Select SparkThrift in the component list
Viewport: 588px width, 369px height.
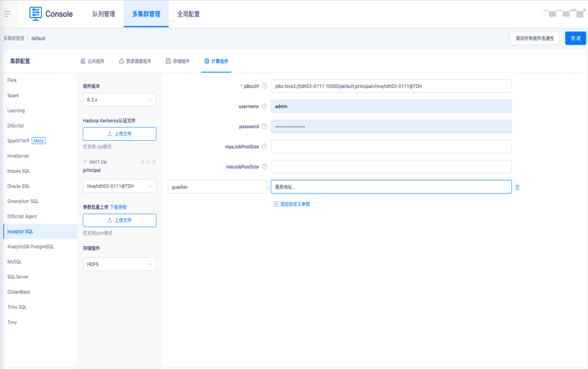coord(19,141)
